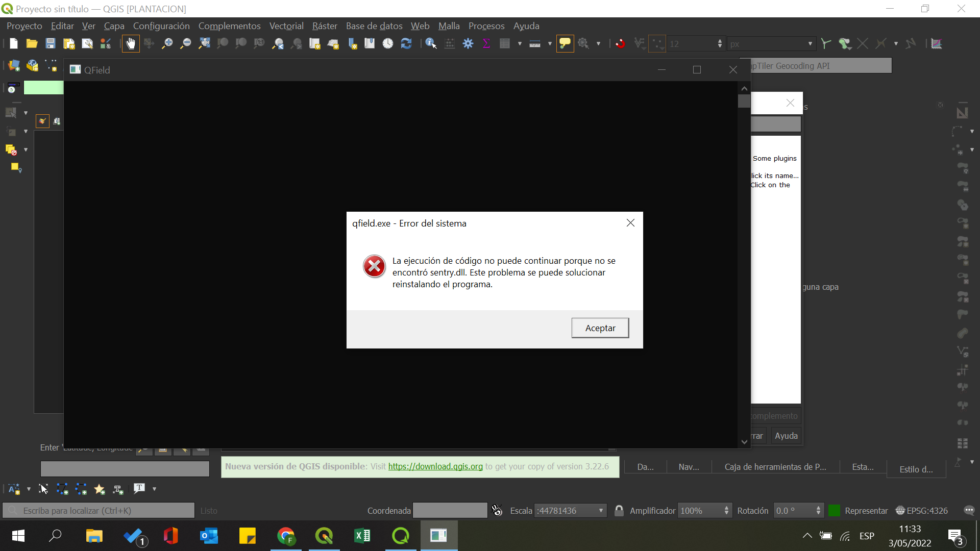This screenshot has height=551, width=980.
Task: Click the Refresh map icon
Action: pos(407,43)
